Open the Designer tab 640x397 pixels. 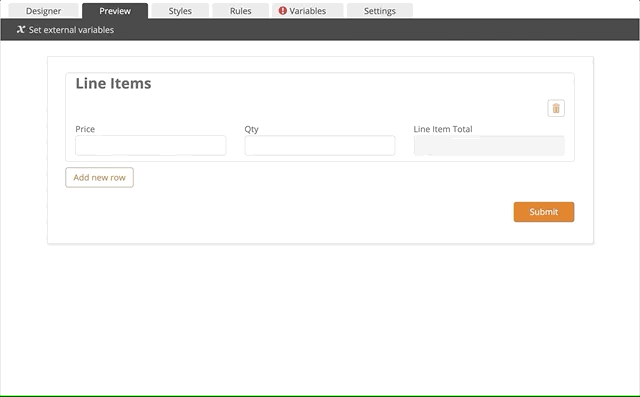point(43,11)
